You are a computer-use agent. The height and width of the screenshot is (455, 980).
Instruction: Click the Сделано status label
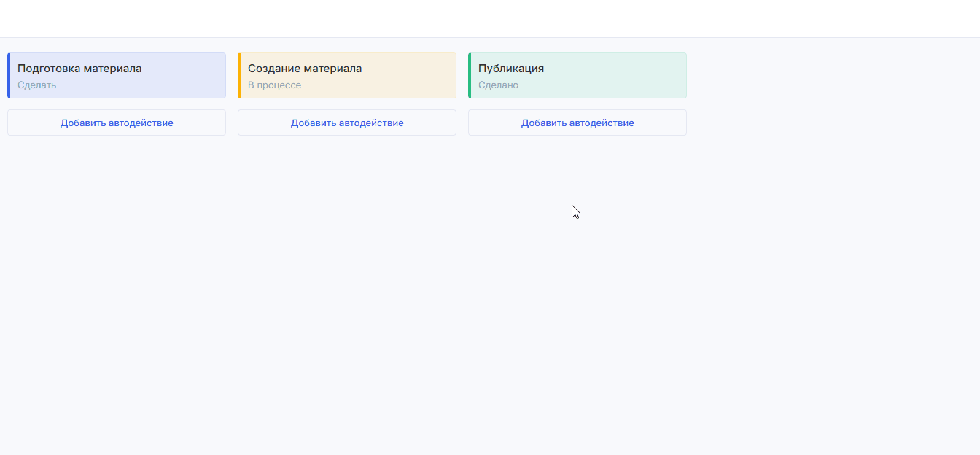point(498,85)
